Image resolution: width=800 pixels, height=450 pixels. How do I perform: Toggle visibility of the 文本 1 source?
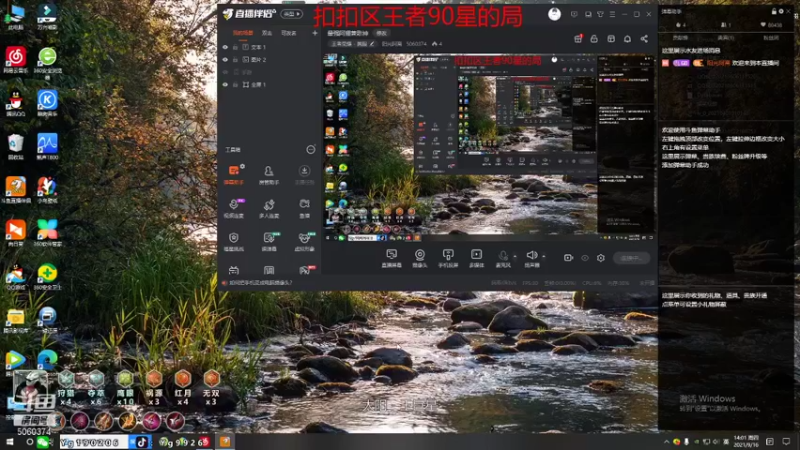(225, 47)
